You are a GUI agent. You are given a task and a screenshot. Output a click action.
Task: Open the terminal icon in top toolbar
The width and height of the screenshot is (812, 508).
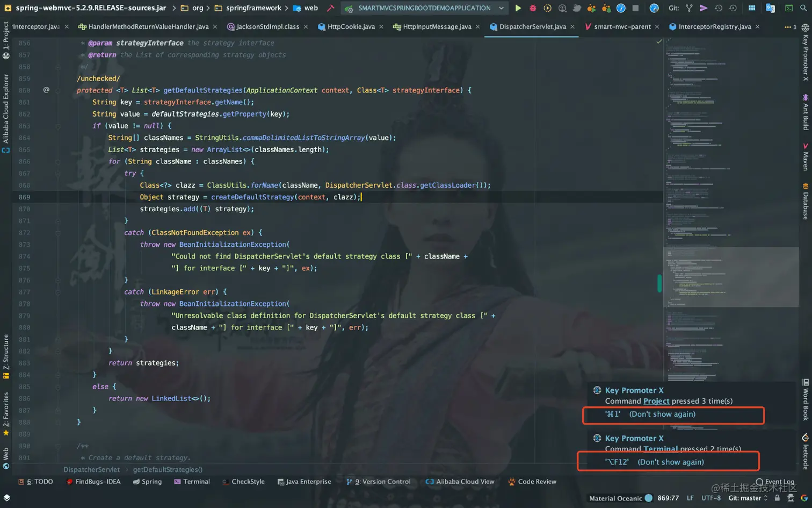[x=789, y=8]
